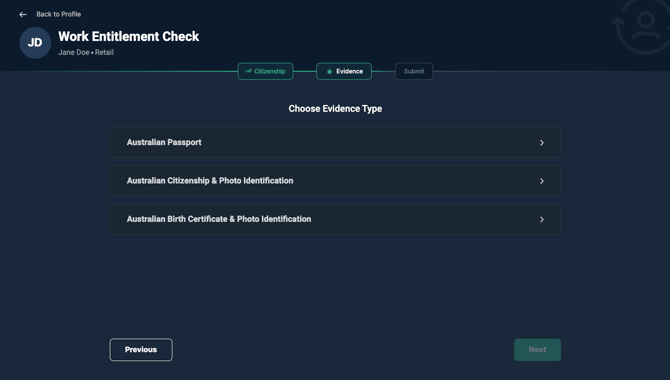Click the JD avatar circle
The width and height of the screenshot is (670, 380).
35,43
